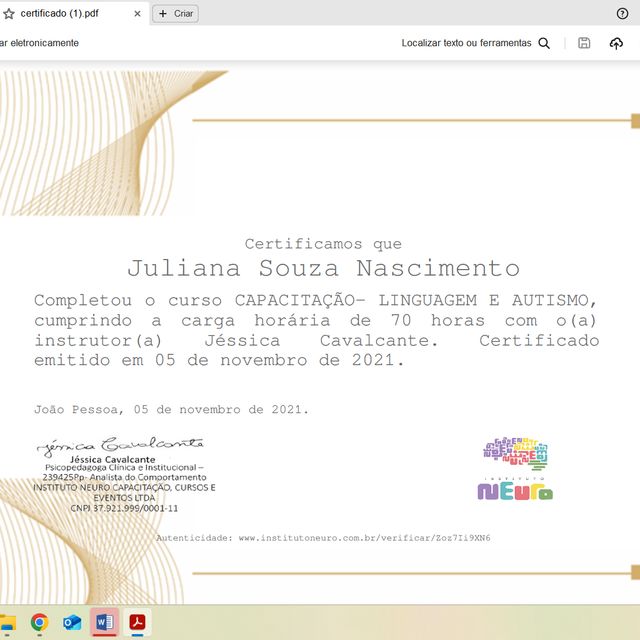Click the cloud upload icon

pyautogui.click(x=616, y=43)
